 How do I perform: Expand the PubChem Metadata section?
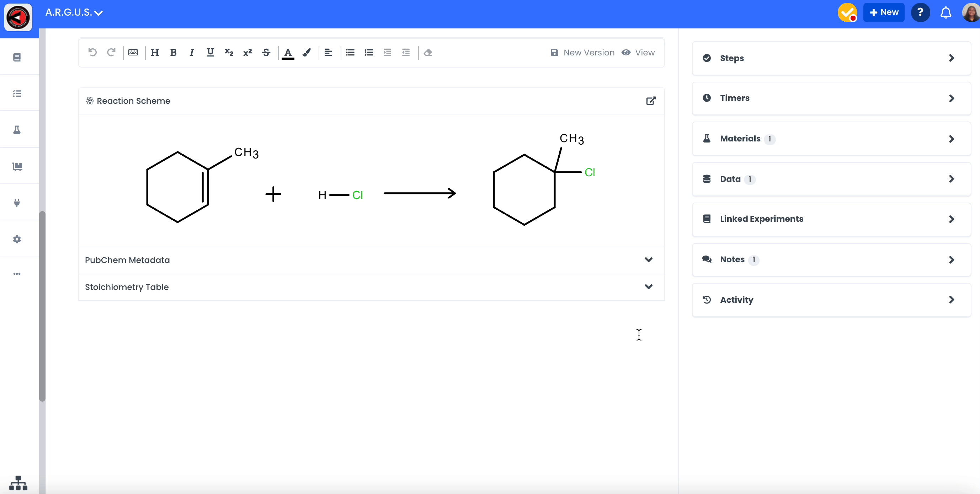click(648, 260)
